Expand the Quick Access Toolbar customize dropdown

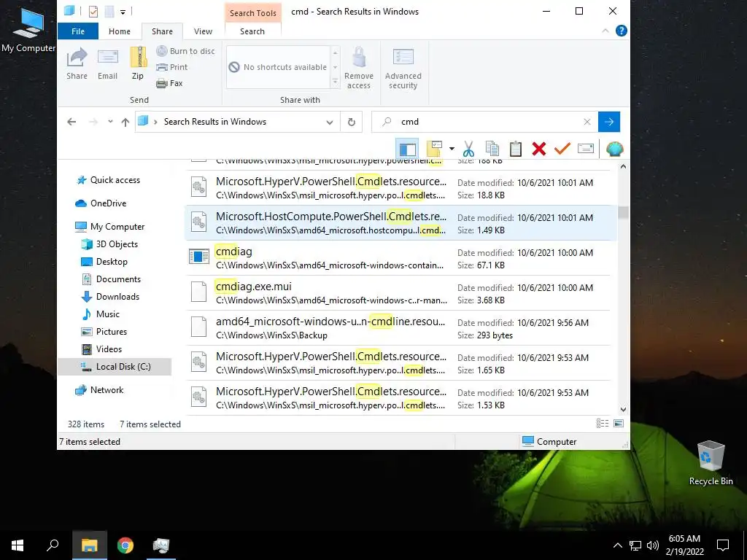[123, 12]
